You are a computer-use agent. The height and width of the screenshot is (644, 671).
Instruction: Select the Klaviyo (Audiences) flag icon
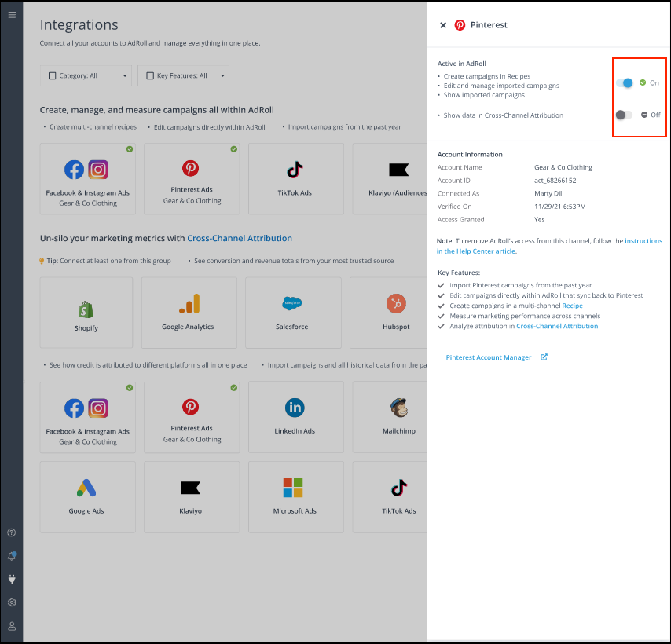click(398, 170)
